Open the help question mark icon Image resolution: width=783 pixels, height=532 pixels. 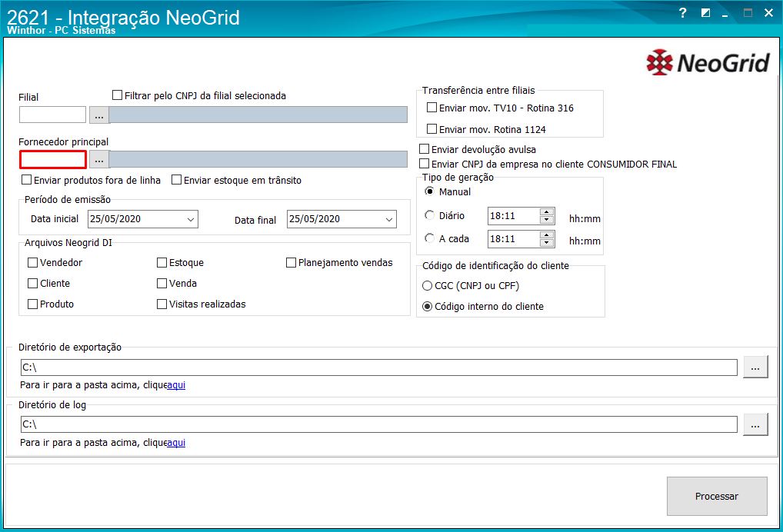[x=683, y=13]
